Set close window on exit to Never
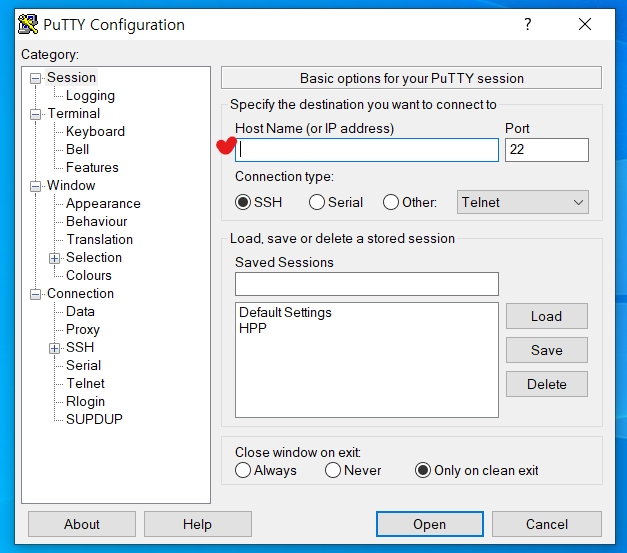627x553 pixels. pos(333,470)
